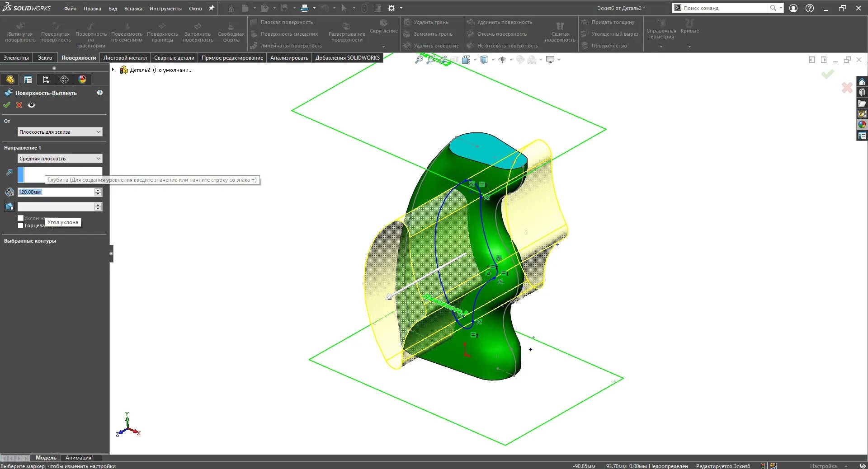868x469 pixels.
Task: Open FeatureManager design tree tab
Action: (10, 80)
